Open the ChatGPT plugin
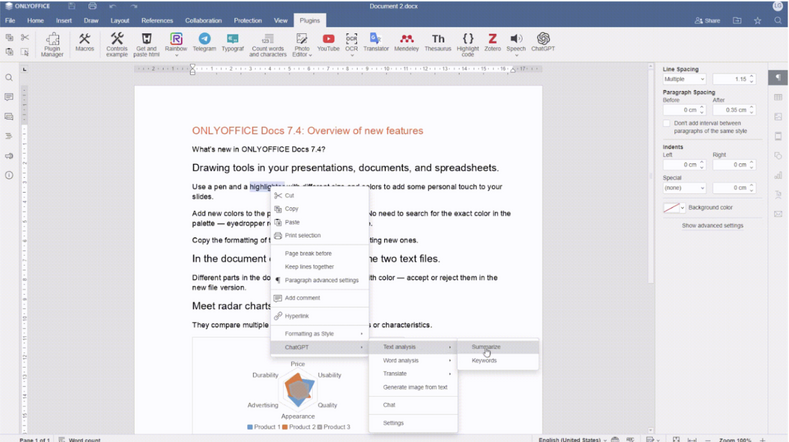The image size is (789, 442). tap(543, 42)
